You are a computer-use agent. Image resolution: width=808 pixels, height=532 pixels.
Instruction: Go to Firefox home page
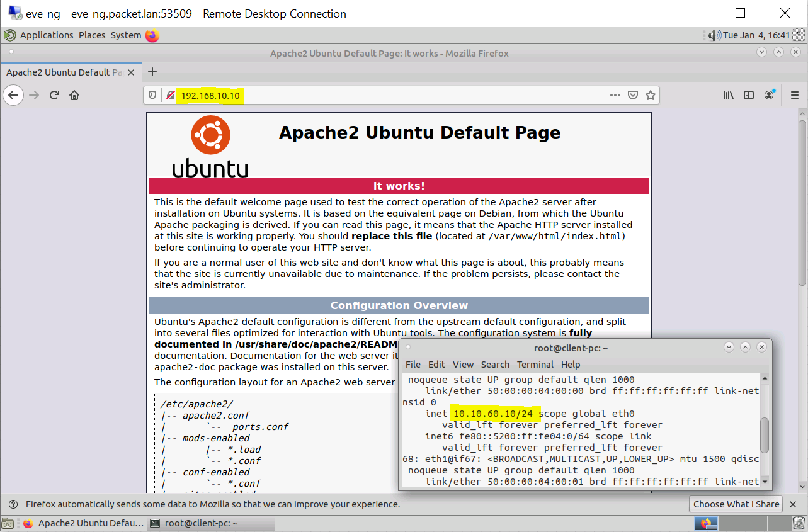pyautogui.click(x=74, y=95)
